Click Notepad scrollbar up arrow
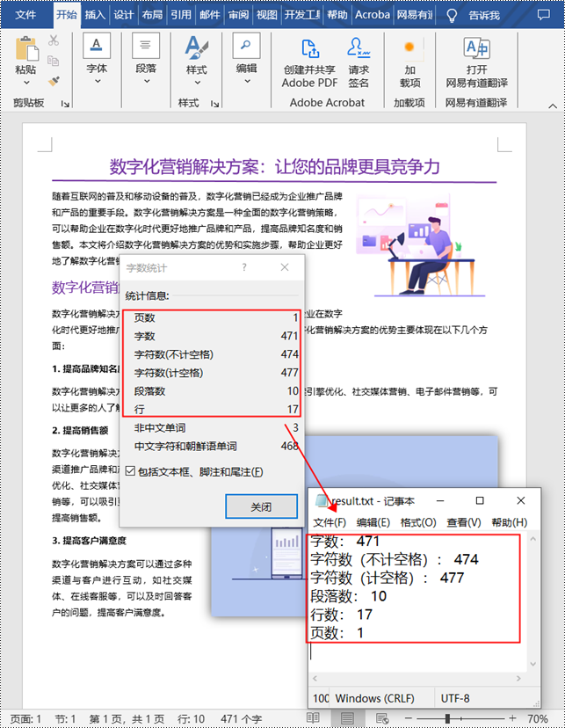This screenshot has height=728, width=565. click(x=533, y=539)
